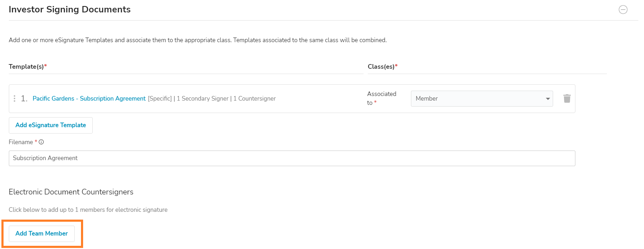
Task: Select the '1 Countersigner' text
Action: (255, 98)
